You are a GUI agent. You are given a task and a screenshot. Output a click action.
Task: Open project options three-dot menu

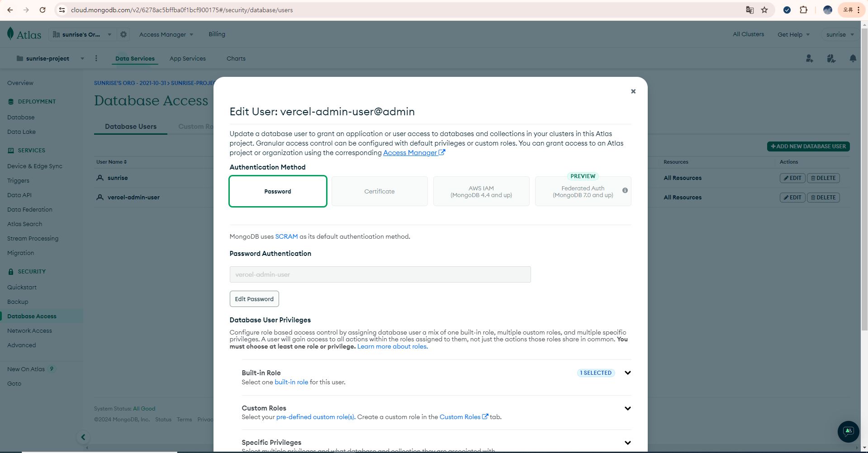tap(96, 58)
